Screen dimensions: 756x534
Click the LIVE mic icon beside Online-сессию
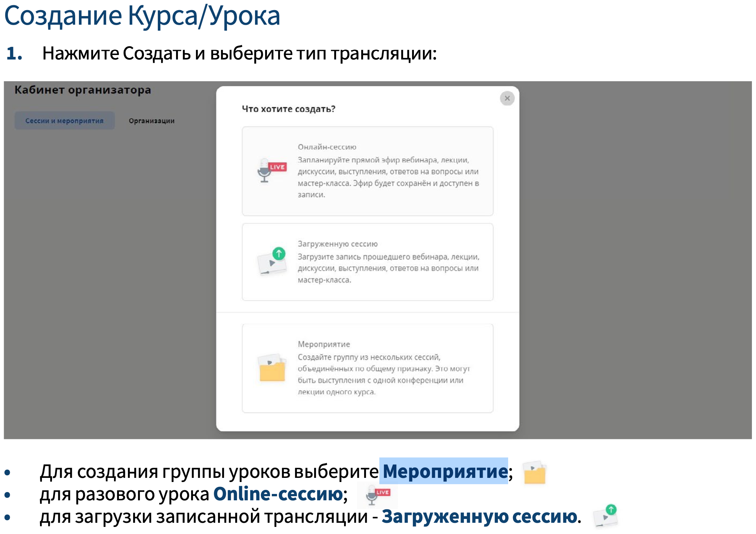(x=378, y=495)
